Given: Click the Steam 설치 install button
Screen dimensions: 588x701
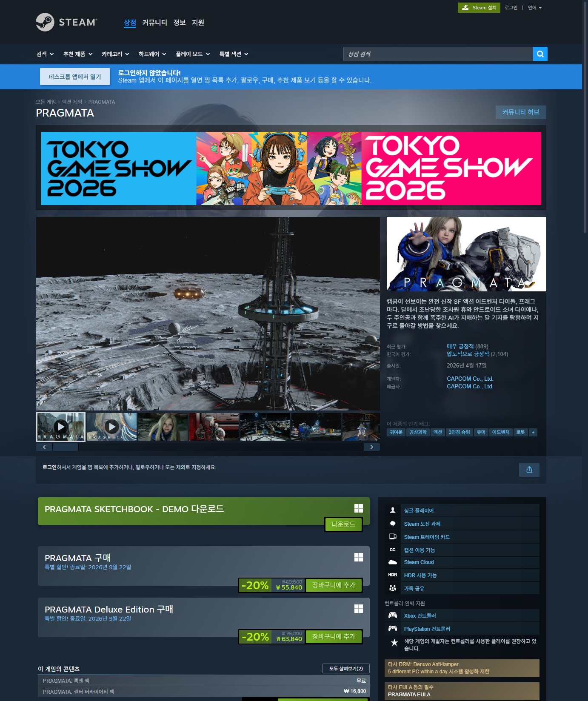Looking at the screenshot, I should (x=479, y=8).
